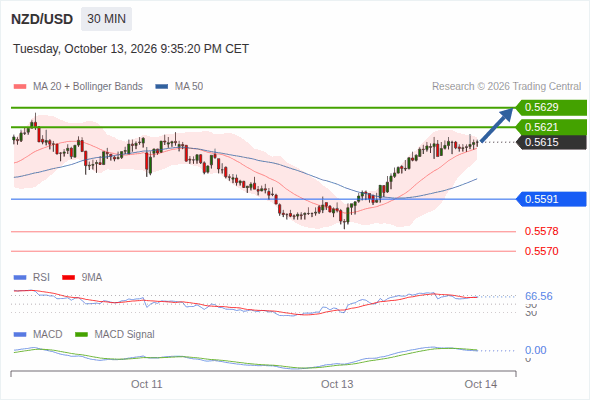This screenshot has width=590, height=400.
Task: Click the green MACD Signal legend swatch
Action: (x=81, y=335)
